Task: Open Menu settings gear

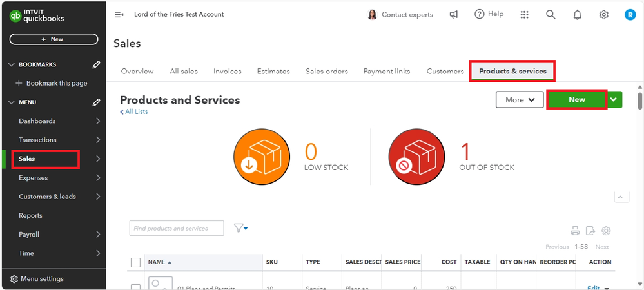Action: tap(14, 279)
